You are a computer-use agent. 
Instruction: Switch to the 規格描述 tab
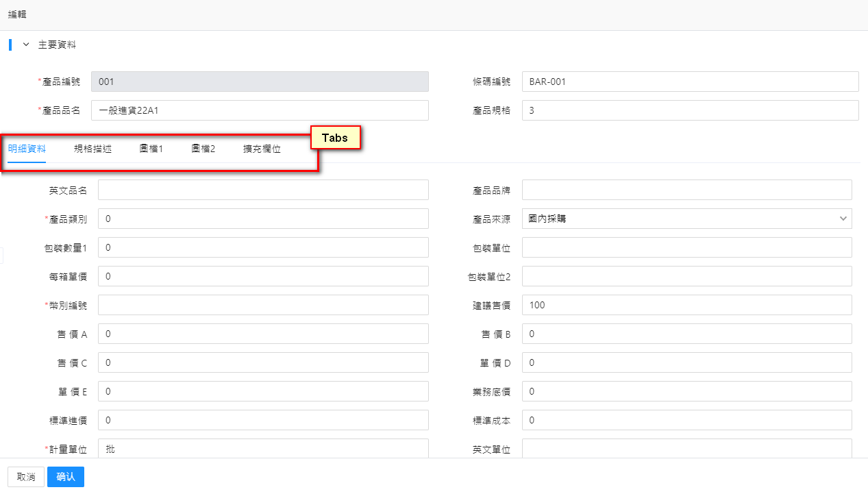click(92, 149)
